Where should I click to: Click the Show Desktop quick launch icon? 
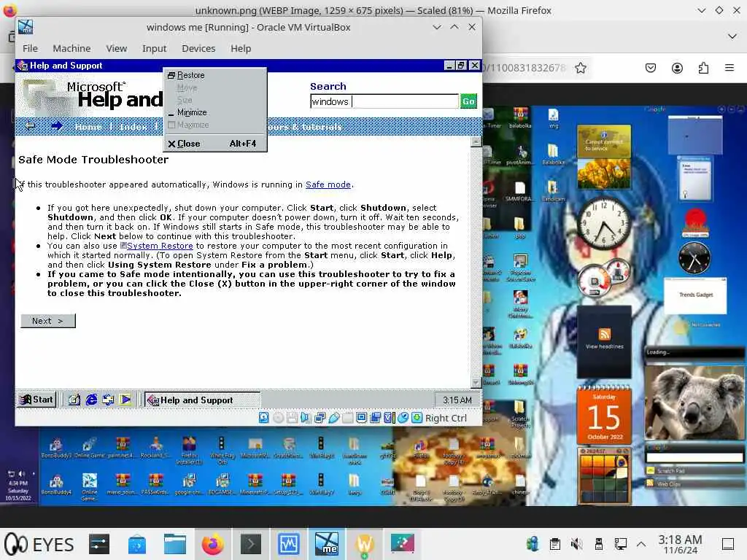(x=74, y=400)
